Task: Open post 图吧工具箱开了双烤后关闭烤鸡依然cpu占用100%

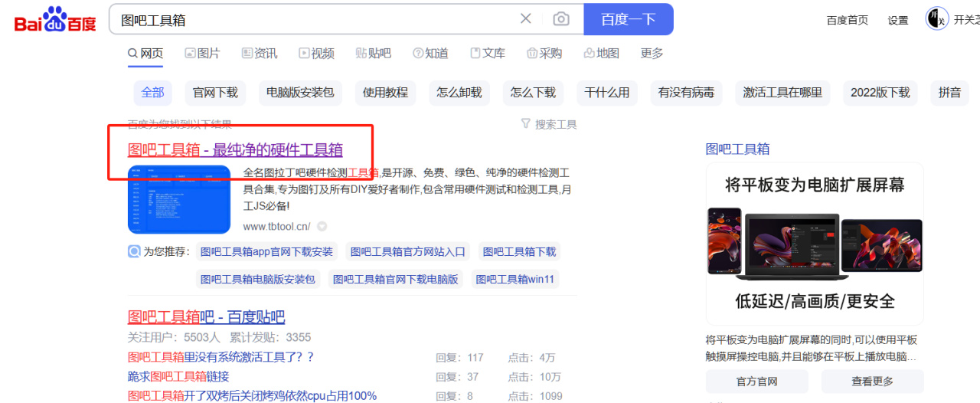Action: tap(252, 395)
